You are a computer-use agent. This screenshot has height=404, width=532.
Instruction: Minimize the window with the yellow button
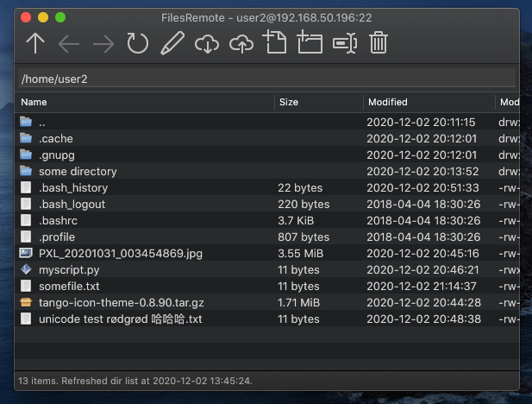pyautogui.click(x=43, y=17)
